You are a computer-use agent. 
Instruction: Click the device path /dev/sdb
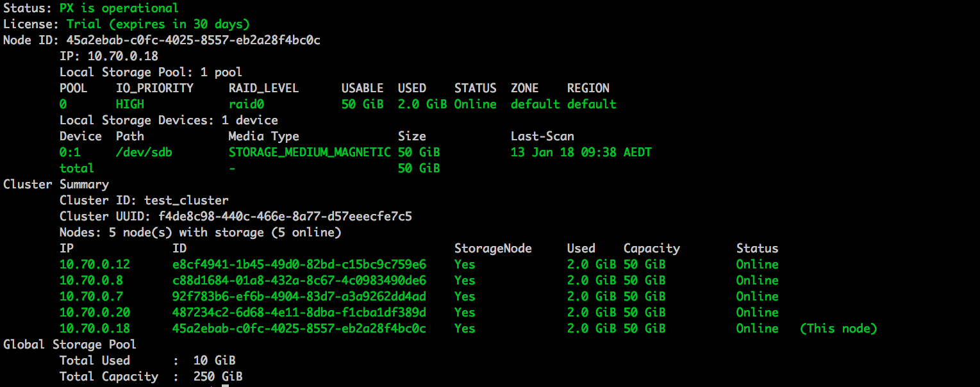pos(144,152)
